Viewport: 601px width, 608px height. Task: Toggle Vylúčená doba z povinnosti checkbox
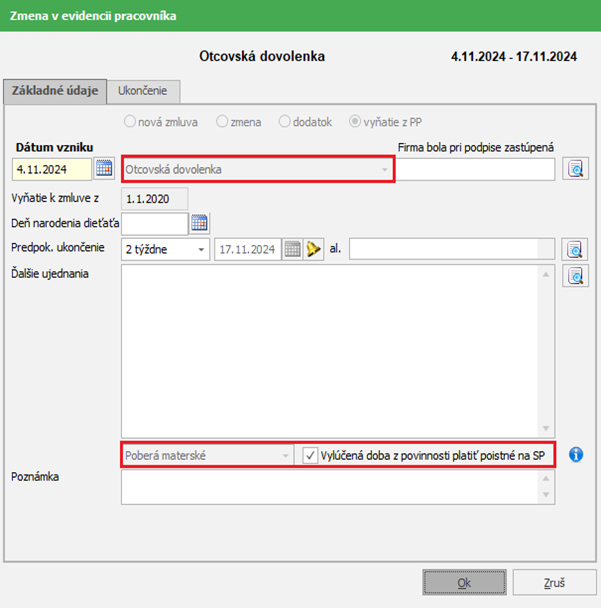pos(310,455)
